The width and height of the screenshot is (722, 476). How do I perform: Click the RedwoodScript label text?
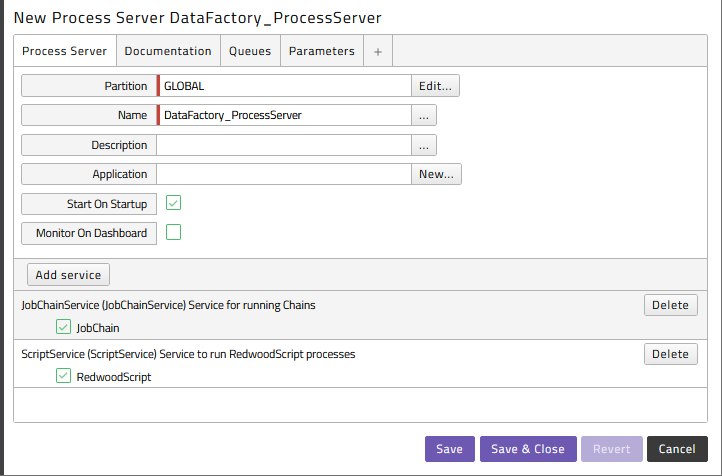[x=114, y=377]
